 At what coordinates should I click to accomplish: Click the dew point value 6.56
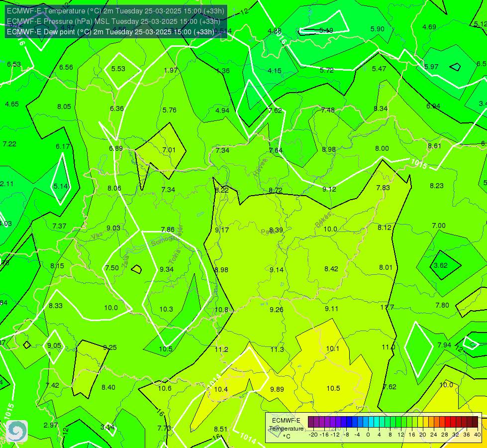pos(66,68)
